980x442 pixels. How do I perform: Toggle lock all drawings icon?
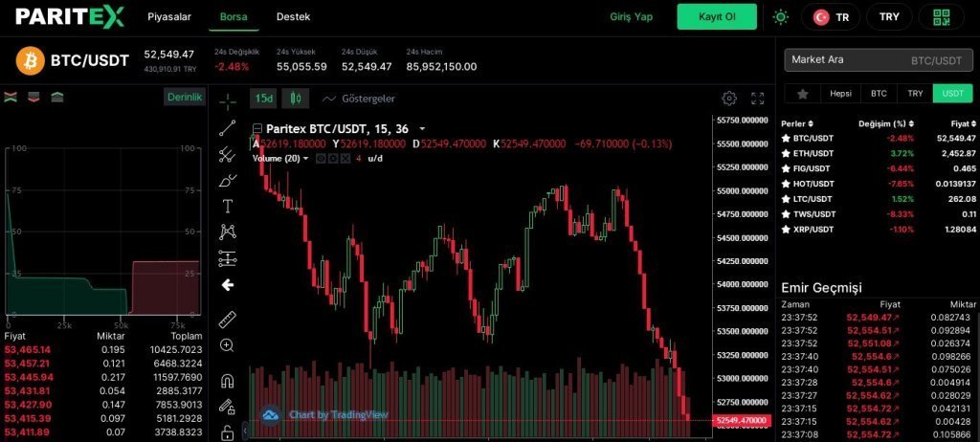click(x=228, y=431)
